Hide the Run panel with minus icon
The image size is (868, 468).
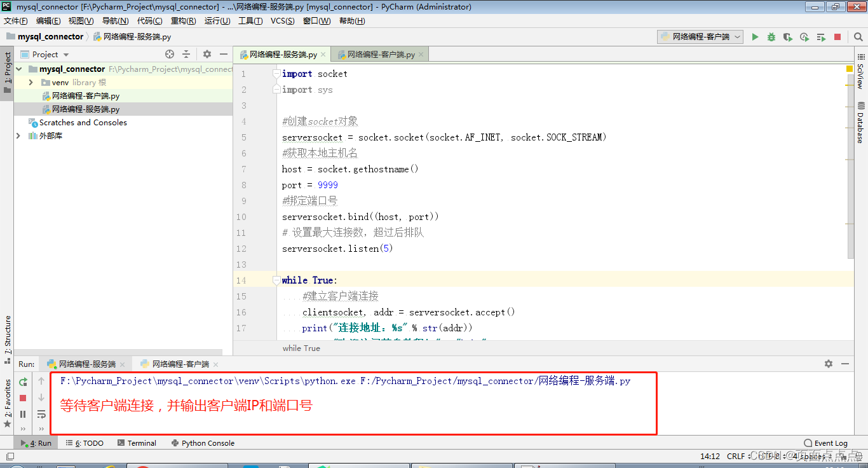click(844, 364)
